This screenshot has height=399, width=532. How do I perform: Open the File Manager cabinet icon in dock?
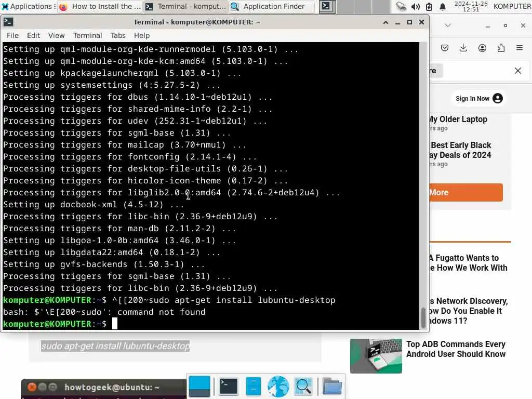coord(254,387)
